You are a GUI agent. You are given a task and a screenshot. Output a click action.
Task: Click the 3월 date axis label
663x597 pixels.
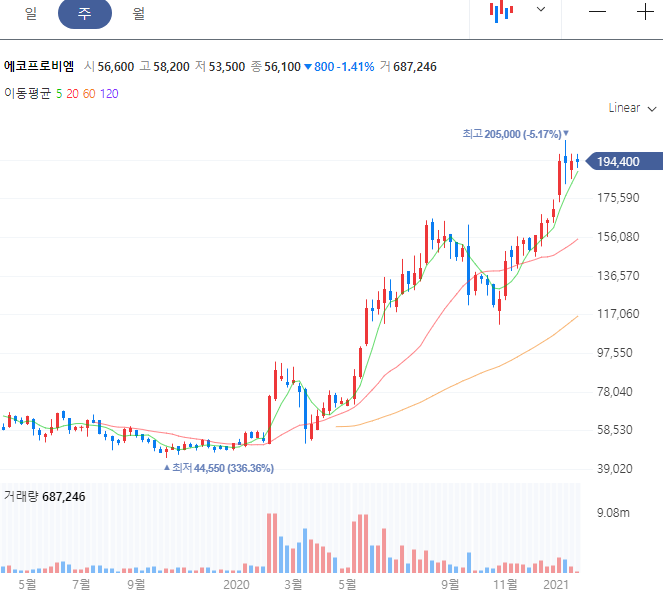[293, 585]
